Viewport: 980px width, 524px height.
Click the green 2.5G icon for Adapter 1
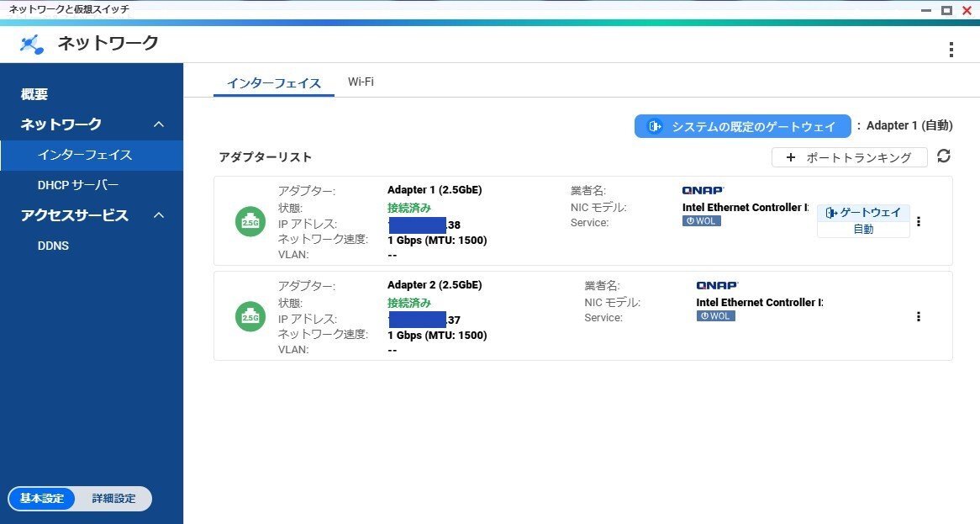click(x=250, y=221)
